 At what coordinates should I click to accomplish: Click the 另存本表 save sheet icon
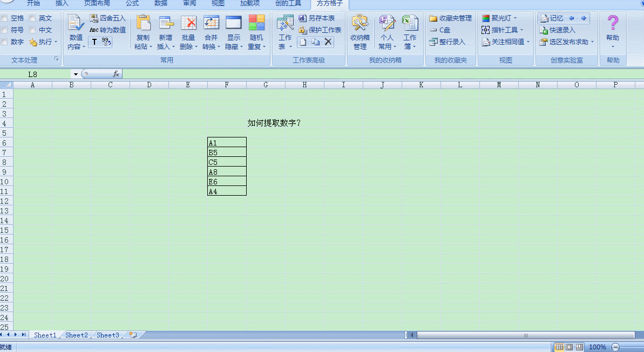click(302, 18)
